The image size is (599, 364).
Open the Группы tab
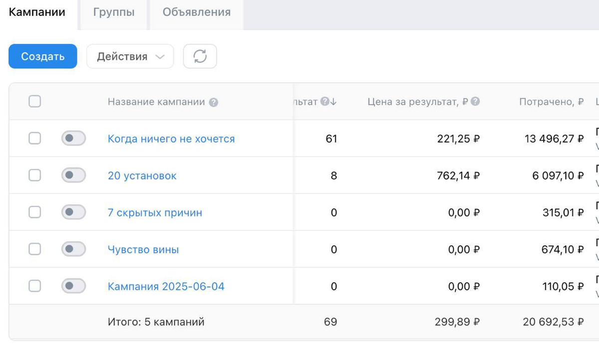pyautogui.click(x=114, y=12)
